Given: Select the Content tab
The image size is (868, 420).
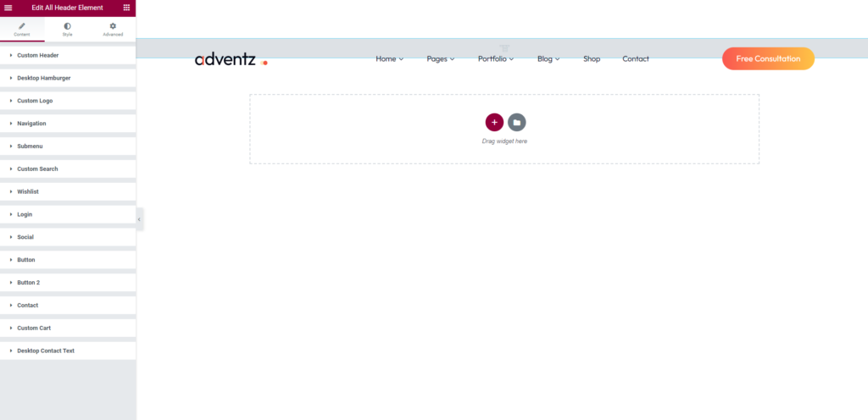Looking at the screenshot, I should 22,30.
